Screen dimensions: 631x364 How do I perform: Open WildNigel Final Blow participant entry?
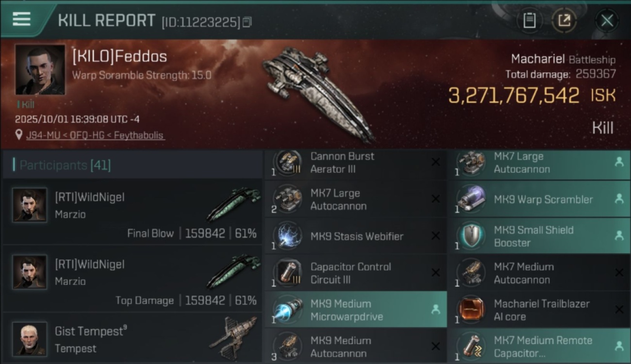coord(132,211)
